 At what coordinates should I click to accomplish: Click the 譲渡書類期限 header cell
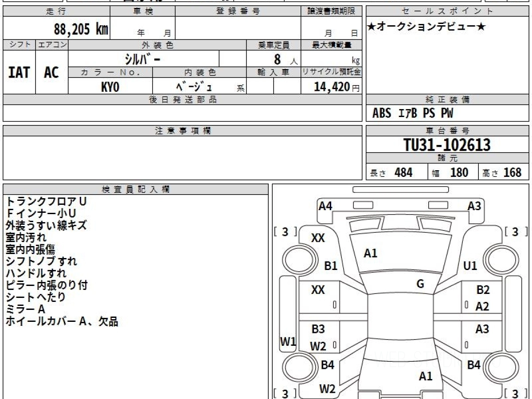point(332,11)
